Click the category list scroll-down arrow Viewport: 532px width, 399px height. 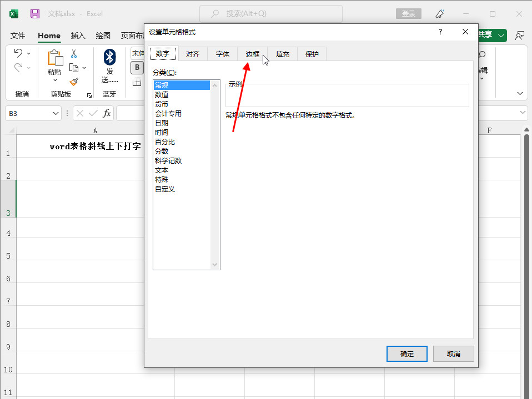(214, 264)
